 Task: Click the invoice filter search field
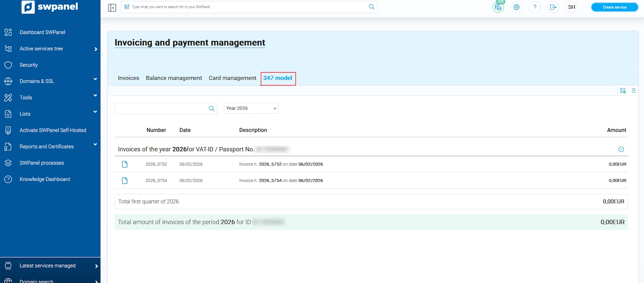coord(161,108)
